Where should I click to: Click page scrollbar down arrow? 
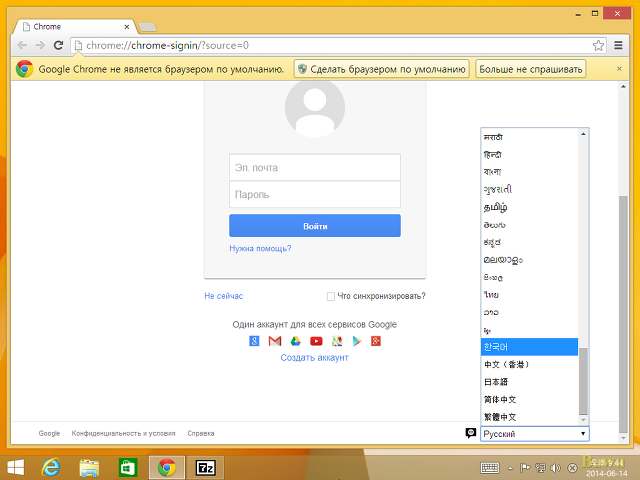point(623,438)
